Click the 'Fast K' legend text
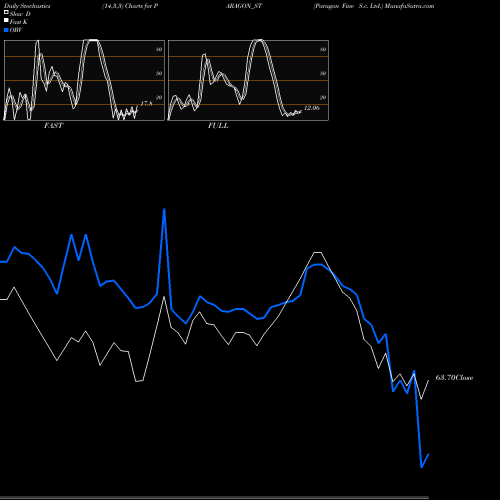This screenshot has width=500, height=500. (19, 22)
